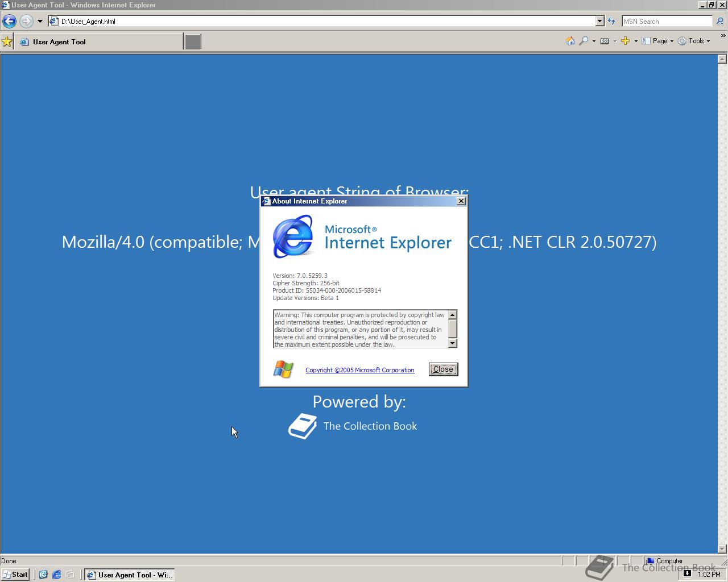The image size is (728, 582).
Task: Open the Windows Start menu
Action: 15,575
